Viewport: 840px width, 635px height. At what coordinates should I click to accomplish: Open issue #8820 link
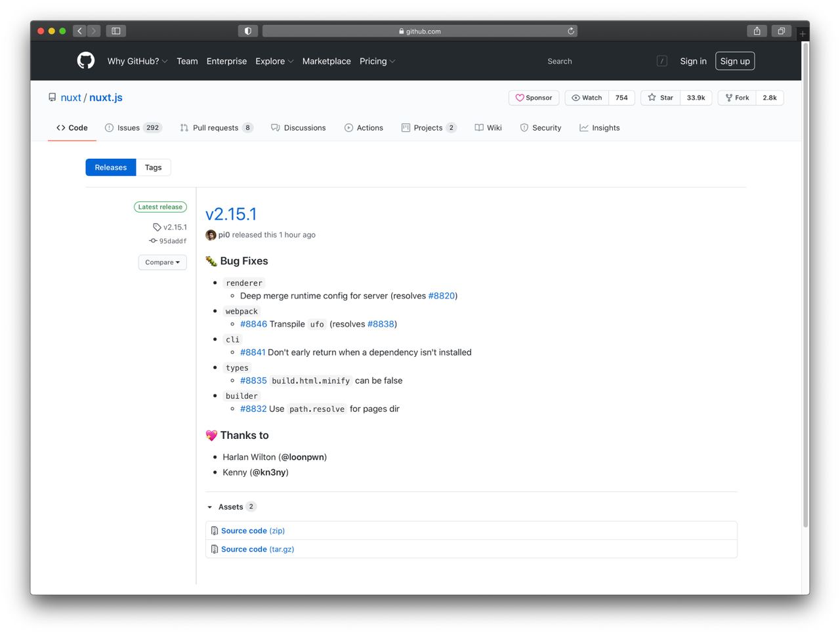click(442, 296)
